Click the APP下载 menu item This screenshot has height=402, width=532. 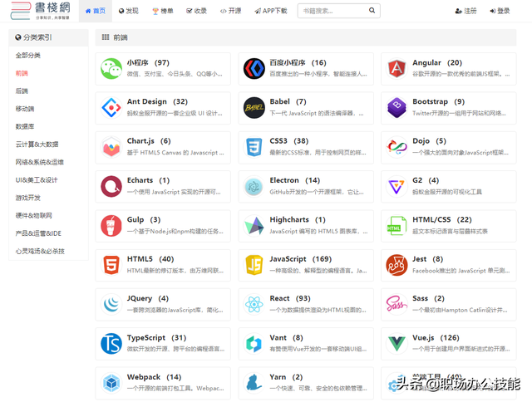pyautogui.click(x=271, y=11)
